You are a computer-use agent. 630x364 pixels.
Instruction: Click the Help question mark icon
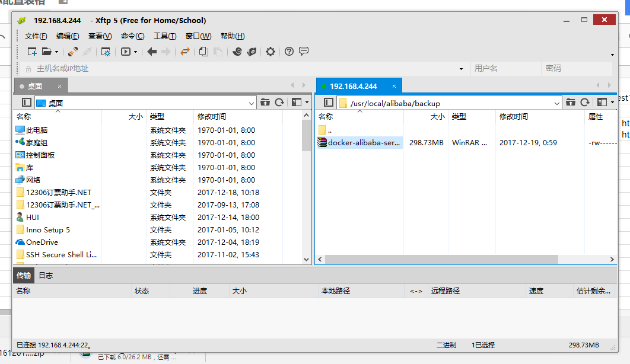click(x=289, y=52)
